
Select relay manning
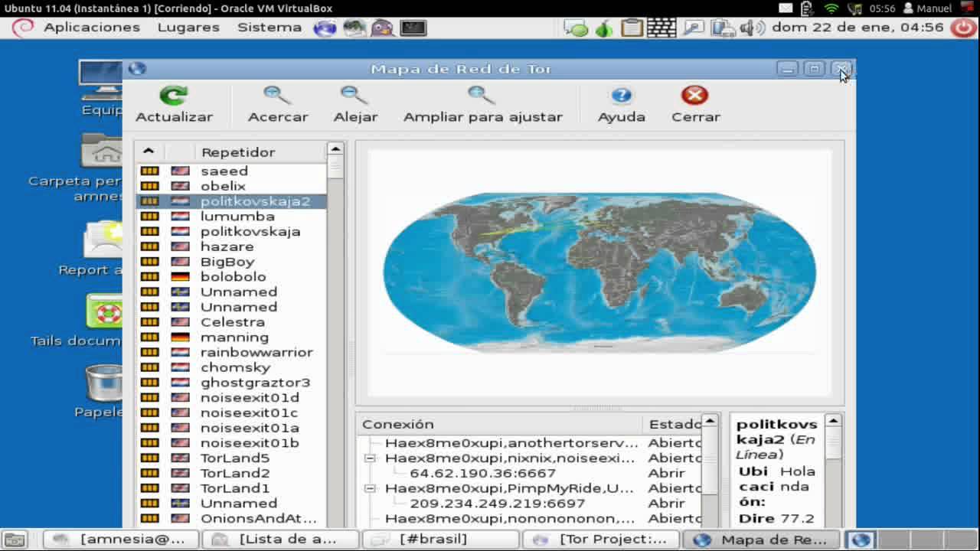[231, 337]
